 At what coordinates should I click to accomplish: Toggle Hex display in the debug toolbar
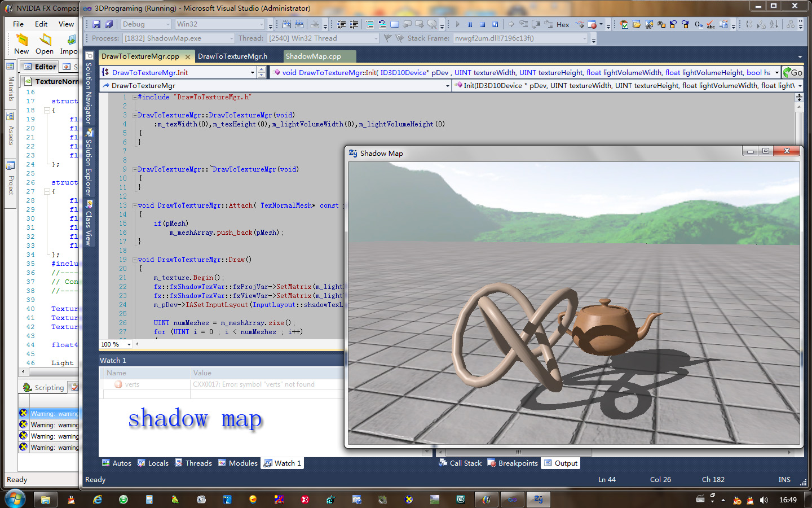click(562, 24)
